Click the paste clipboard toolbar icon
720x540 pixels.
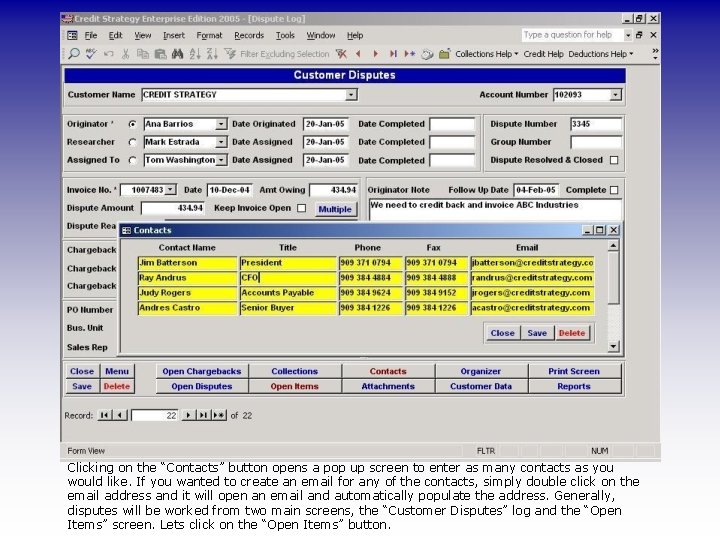[x=160, y=54]
